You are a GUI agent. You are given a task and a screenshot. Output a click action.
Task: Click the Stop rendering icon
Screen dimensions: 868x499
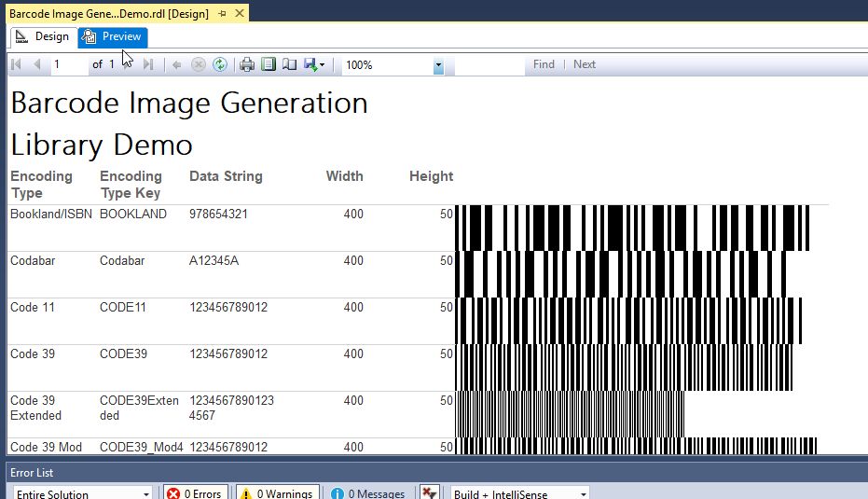coord(198,64)
